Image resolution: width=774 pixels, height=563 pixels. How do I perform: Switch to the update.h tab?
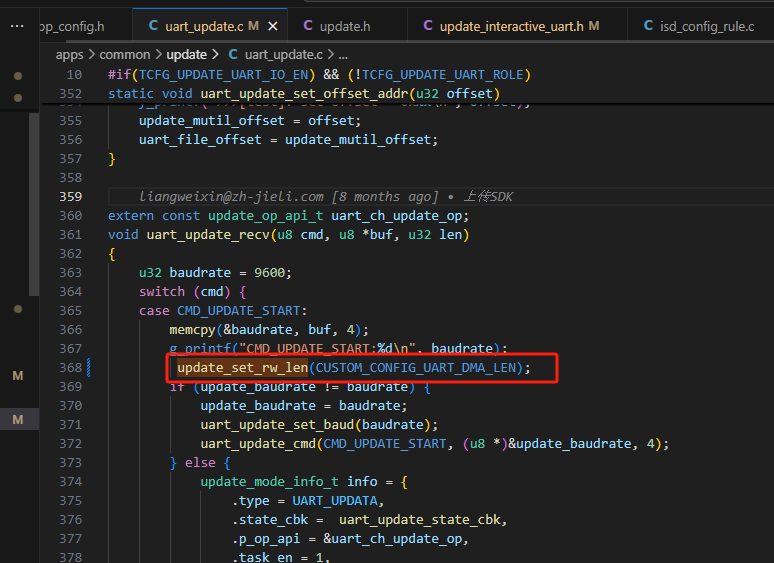(345, 26)
